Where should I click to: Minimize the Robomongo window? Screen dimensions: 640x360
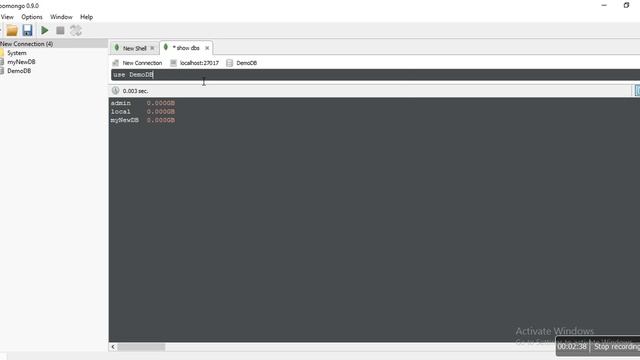[604, 5]
